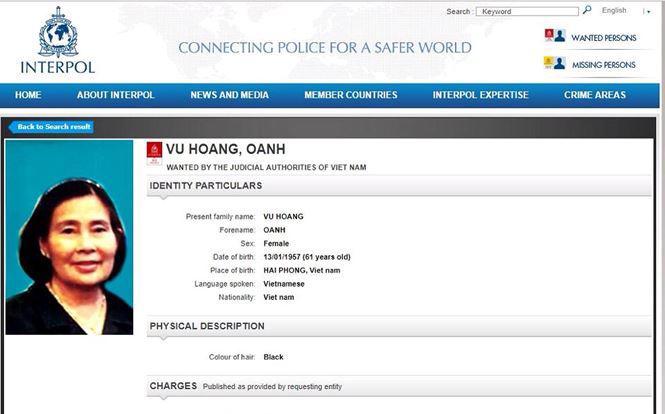Click the magnifier search icon
Screen dimensions: 665x414
coord(587,10)
